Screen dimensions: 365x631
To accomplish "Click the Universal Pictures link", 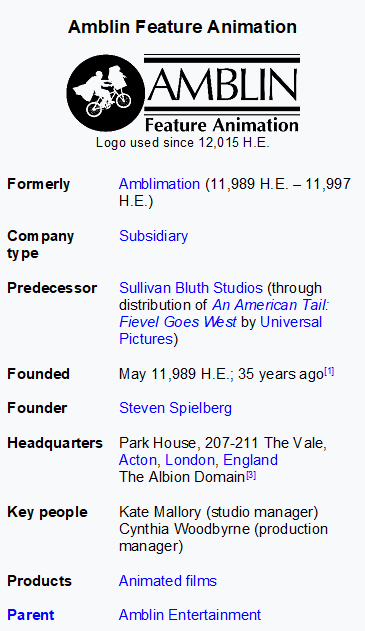I will pos(291,322).
